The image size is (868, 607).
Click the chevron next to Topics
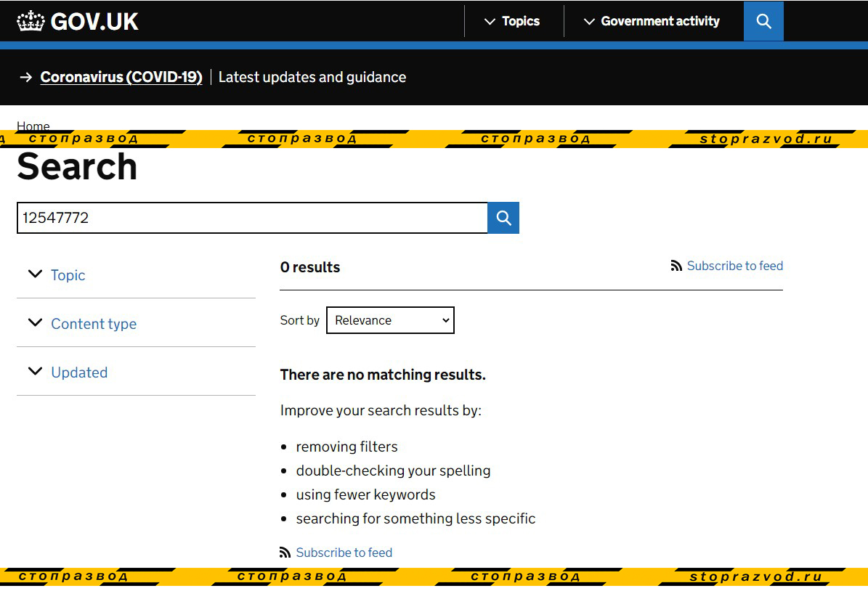click(x=490, y=22)
